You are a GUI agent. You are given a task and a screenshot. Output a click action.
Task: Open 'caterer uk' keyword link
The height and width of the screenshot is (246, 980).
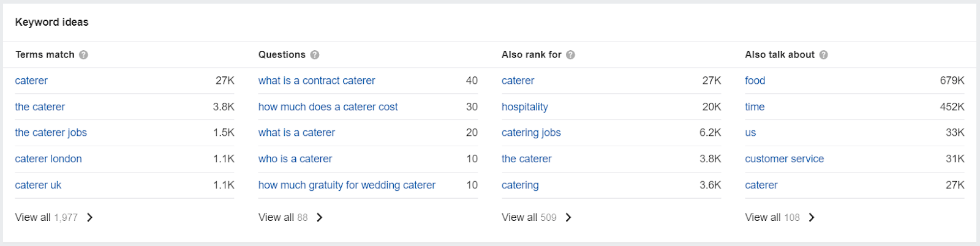point(38,185)
